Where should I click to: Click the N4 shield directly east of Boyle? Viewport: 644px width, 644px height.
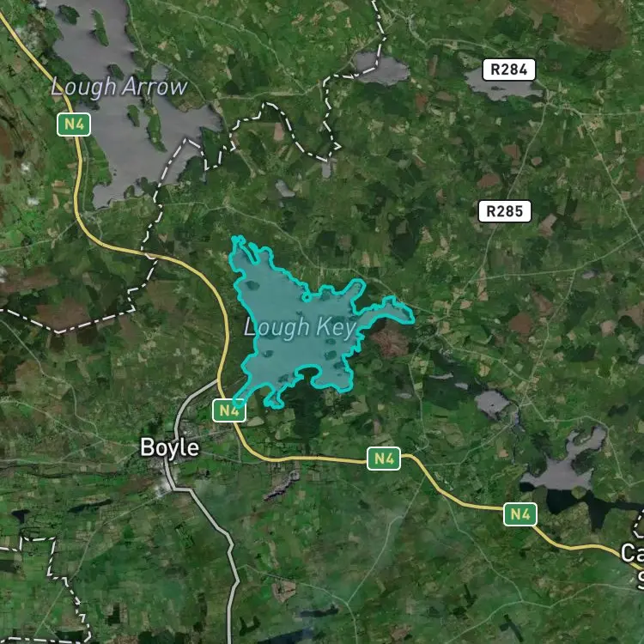pyautogui.click(x=384, y=459)
